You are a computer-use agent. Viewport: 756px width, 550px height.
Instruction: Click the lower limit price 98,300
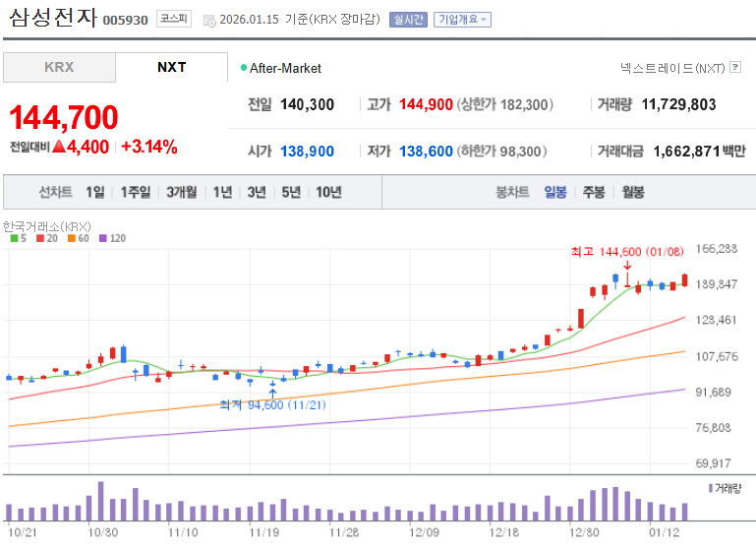[520, 151]
